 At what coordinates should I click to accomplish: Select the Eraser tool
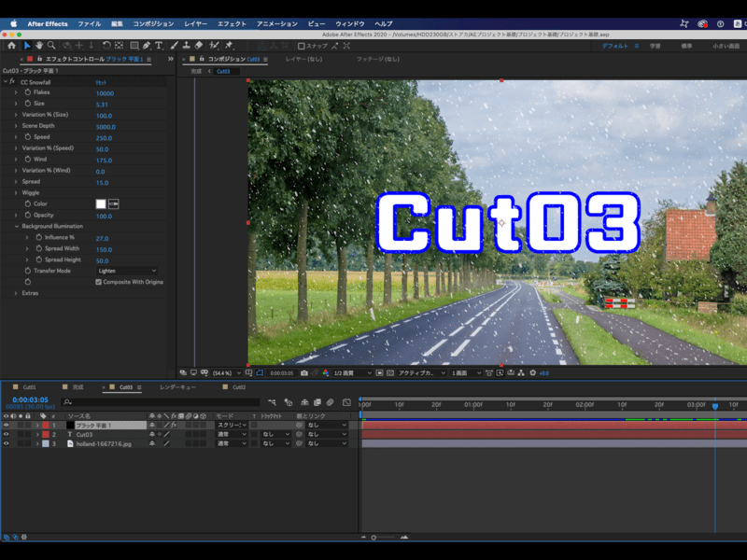(199, 45)
